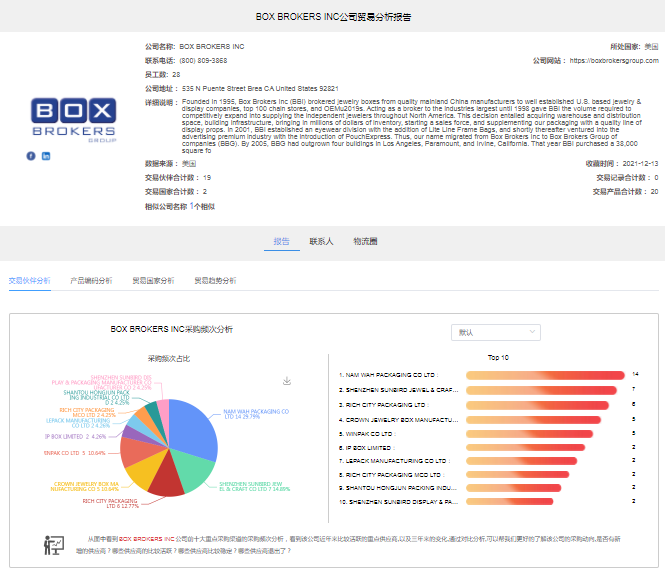The image size is (665, 569).
Task: Select '10. SHENZHEN SUNBIRD DISPLAY & PA...' label
Action: tap(399, 502)
